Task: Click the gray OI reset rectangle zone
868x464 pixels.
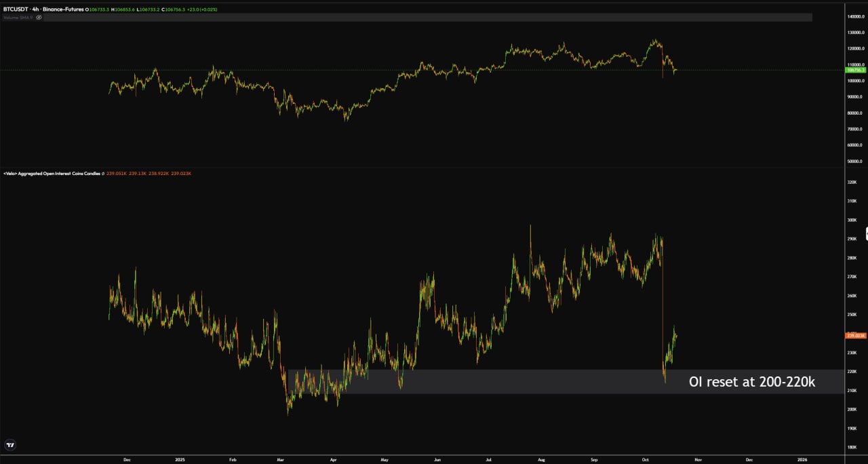Action: click(475, 383)
